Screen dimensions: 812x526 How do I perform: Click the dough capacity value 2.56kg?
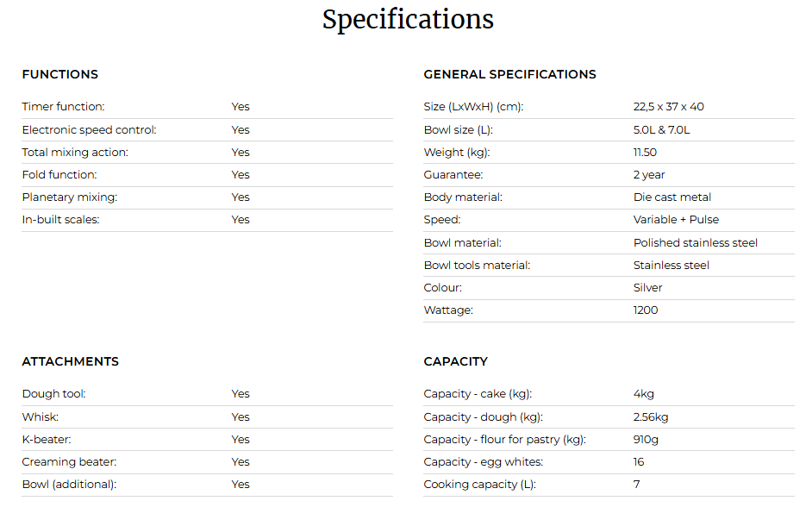click(x=651, y=417)
